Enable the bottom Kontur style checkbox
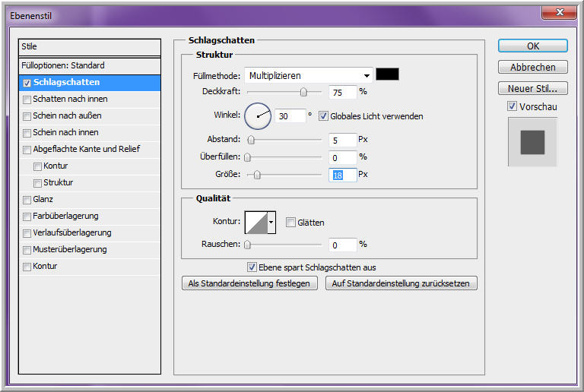This screenshot has height=392, width=584. pos(27,267)
